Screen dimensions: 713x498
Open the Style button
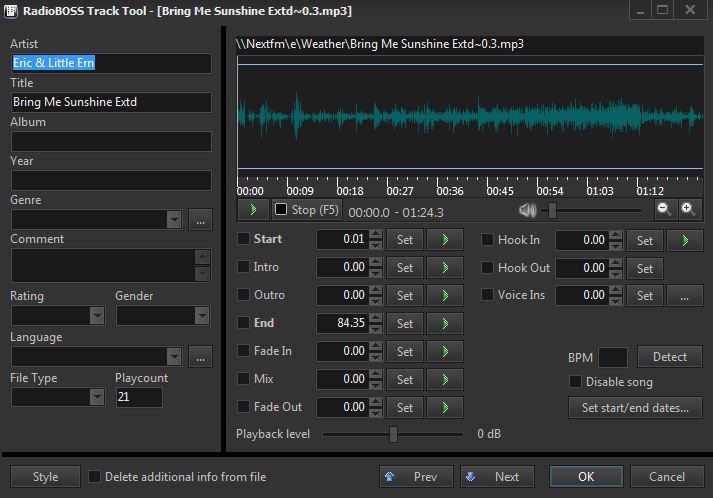tap(45, 477)
